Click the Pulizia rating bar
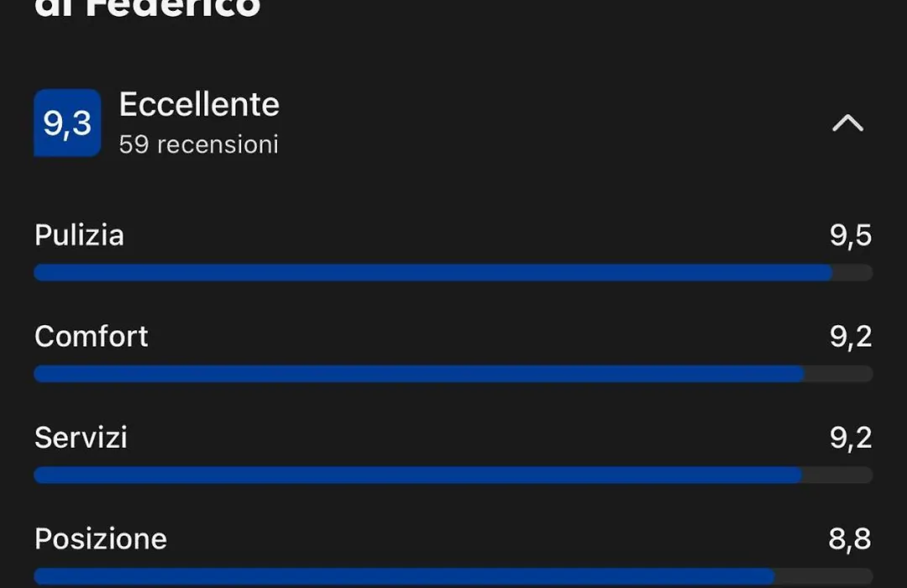Screen dimensions: 907x588 pos(453,273)
